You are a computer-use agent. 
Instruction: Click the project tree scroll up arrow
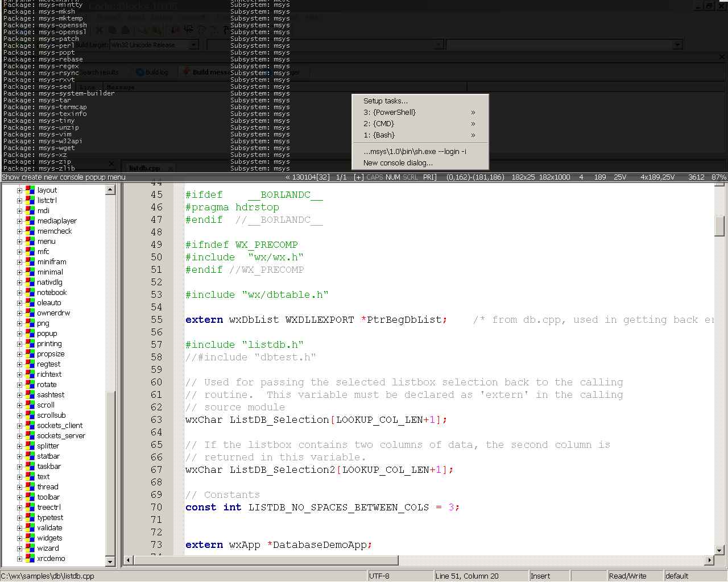[x=110, y=190]
